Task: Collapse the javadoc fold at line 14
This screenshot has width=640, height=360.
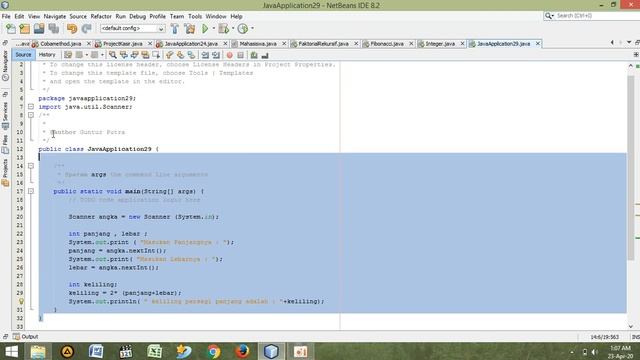Action: pos(31,166)
